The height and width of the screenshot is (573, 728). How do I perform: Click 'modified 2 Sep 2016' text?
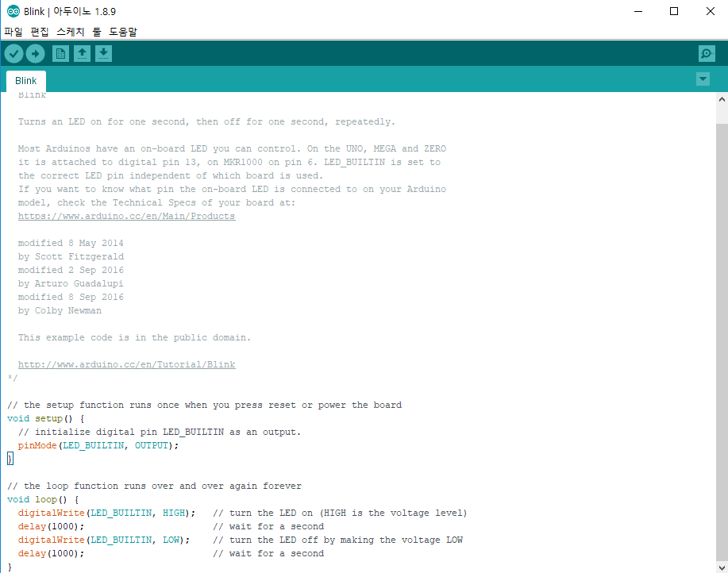[x=71, y=270]
